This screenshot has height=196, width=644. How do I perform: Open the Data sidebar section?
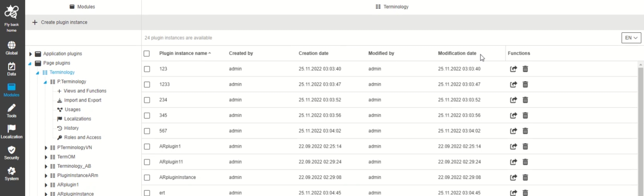tap(12, 69)
